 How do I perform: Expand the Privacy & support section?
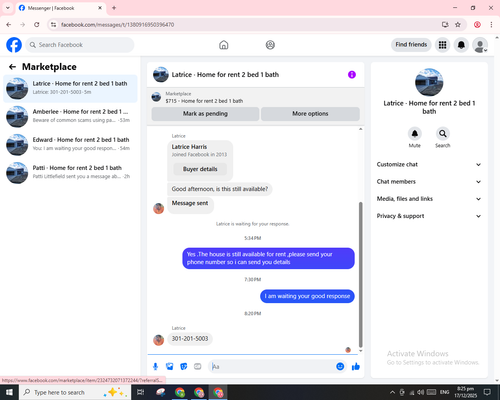[x=429, y=216]
